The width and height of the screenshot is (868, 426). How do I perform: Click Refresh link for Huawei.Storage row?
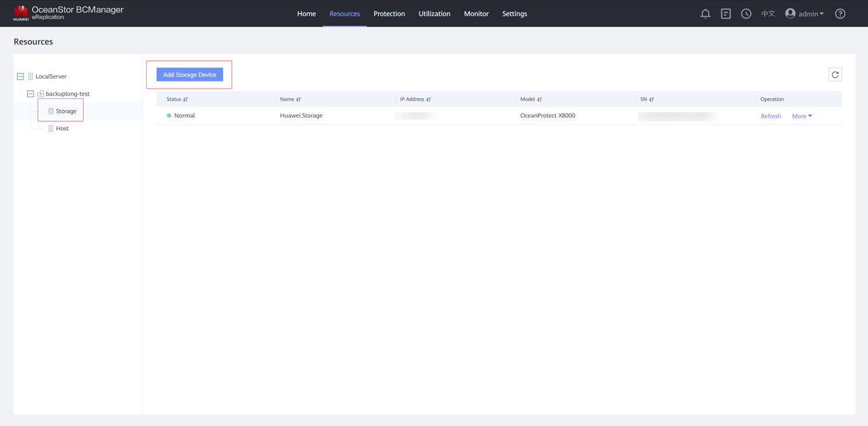click(770, 116)
